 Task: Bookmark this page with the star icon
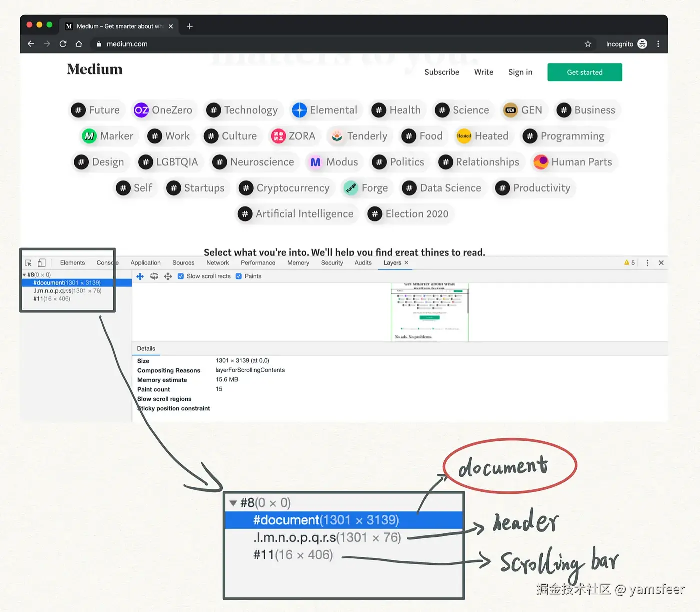pyautogui.click(x=588, y=44)
